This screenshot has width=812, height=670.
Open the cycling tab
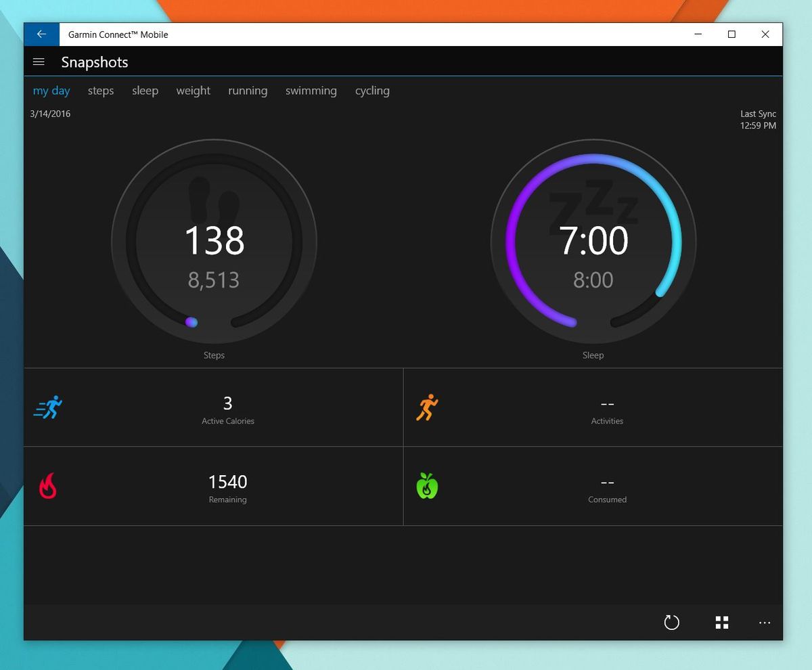click(372, 90)
